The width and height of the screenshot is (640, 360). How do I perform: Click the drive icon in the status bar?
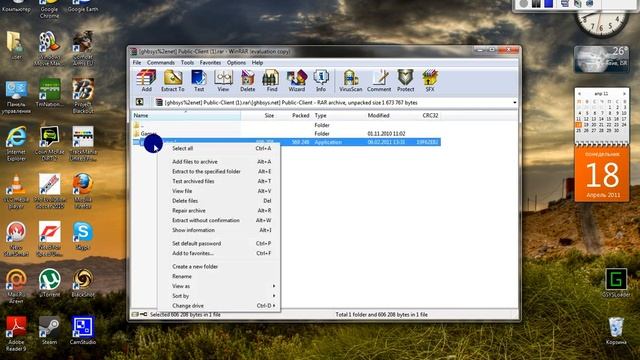[x=136, y=315]
